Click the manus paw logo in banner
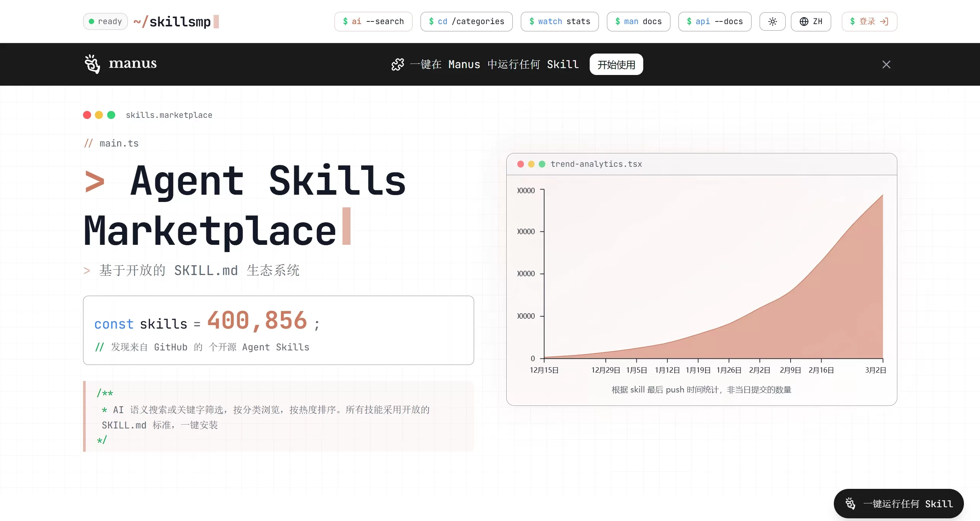 pyautogui.click(x=92, y=64)
